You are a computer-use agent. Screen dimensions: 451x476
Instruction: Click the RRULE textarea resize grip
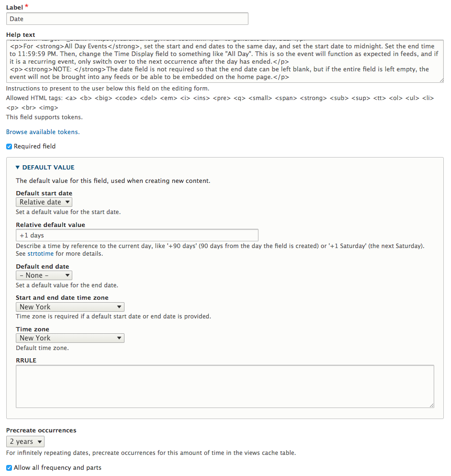[431, 405]
